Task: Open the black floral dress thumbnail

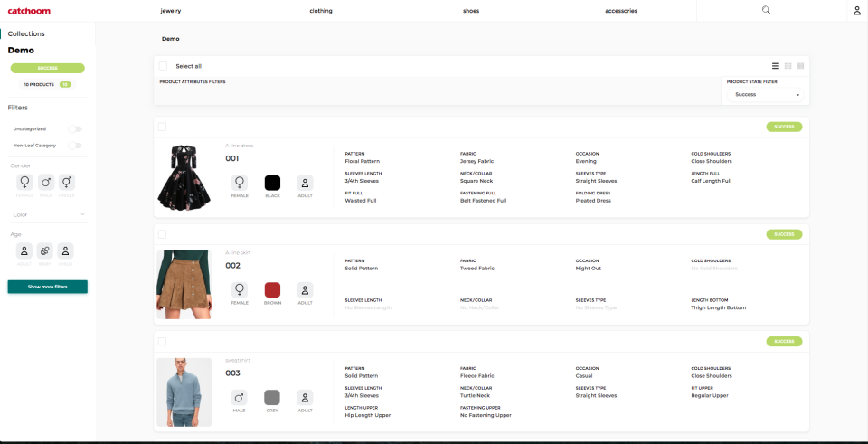Action: click(x=184, y=178)
